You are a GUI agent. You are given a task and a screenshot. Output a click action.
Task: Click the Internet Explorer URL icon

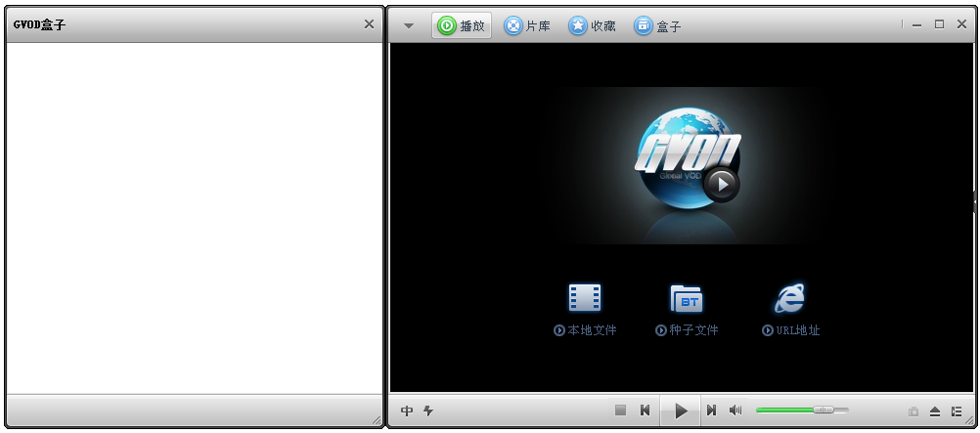789,298
